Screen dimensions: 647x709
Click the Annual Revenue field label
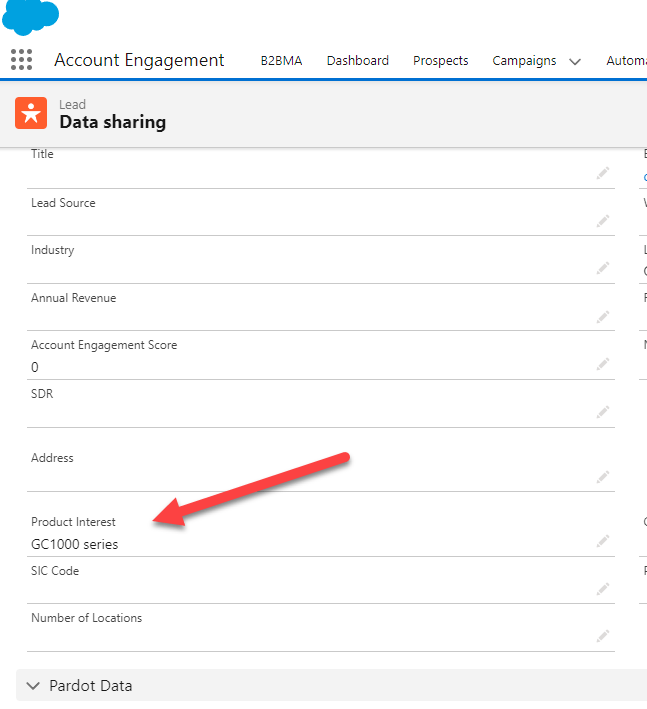tap(74, 298)
